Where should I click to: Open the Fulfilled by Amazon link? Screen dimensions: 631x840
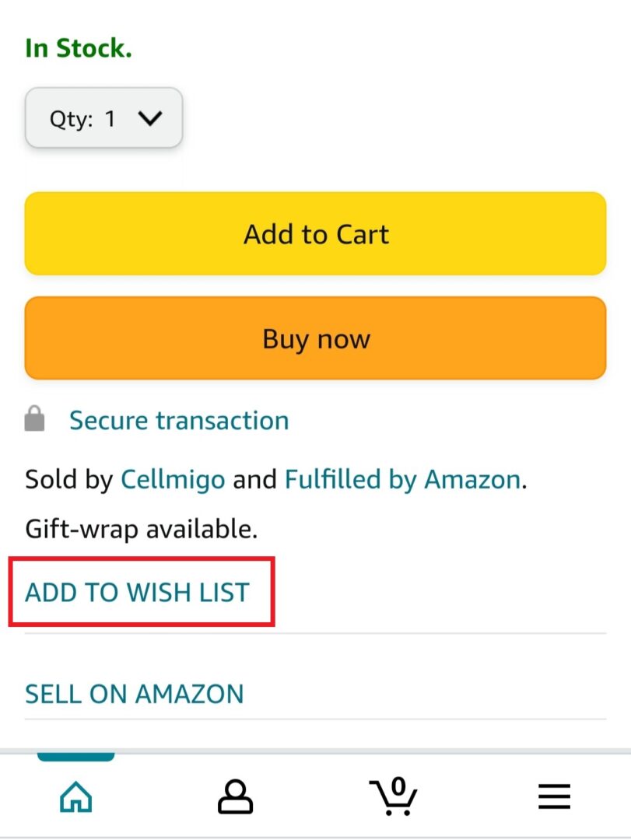pyautogui.click(x=405, y=479)
